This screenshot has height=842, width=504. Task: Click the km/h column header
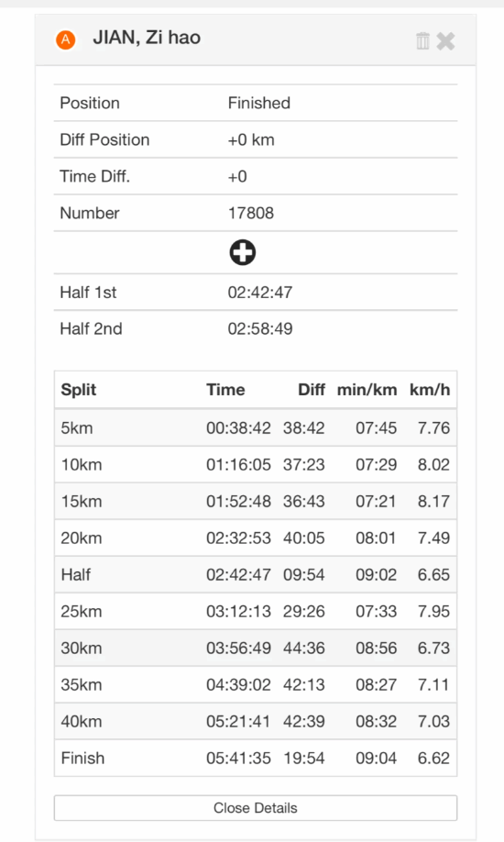(430, 390)
